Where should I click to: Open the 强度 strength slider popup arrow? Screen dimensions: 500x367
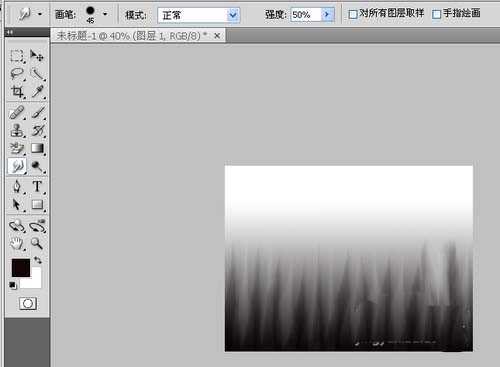[328, 14]
